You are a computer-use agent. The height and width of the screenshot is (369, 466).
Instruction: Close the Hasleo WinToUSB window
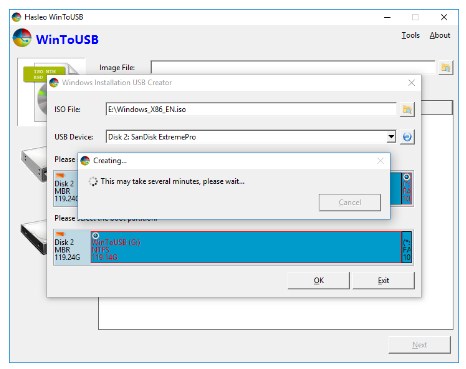(x=444, y=17)
